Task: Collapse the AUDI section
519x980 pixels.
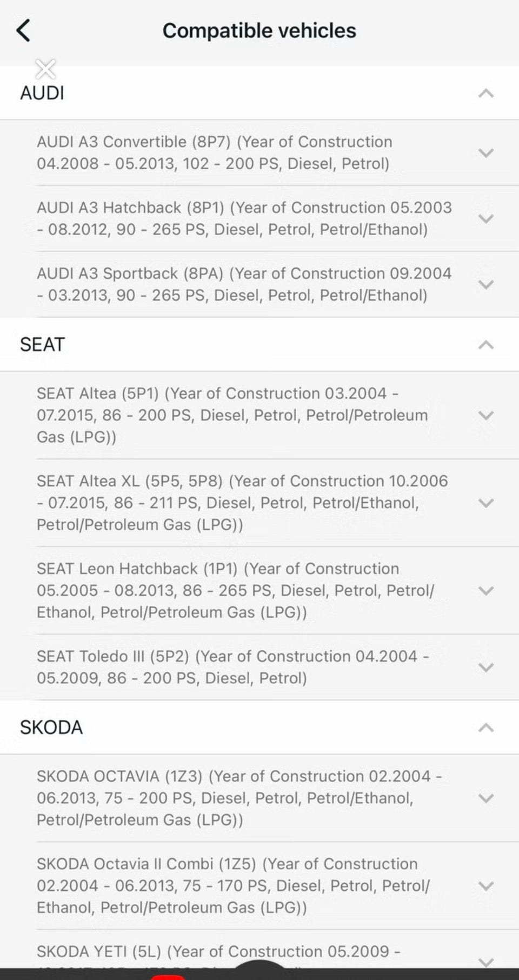Action: [486, 93]
